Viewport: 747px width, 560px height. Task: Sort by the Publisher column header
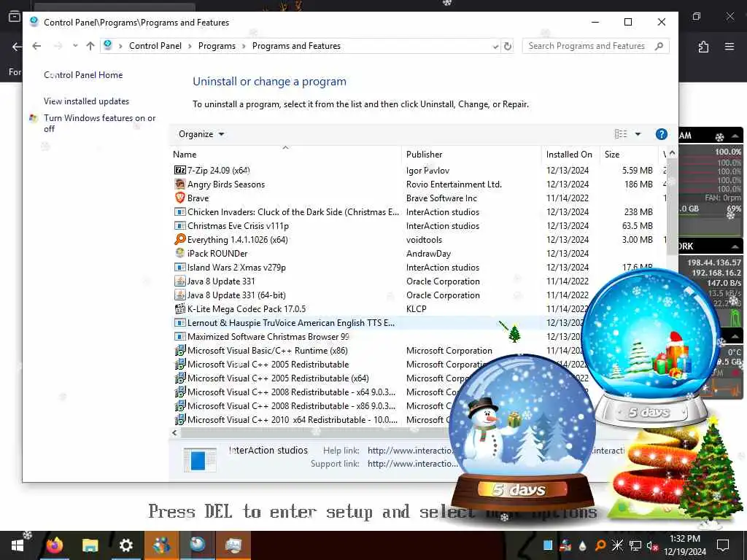click(x=472, y=155)
